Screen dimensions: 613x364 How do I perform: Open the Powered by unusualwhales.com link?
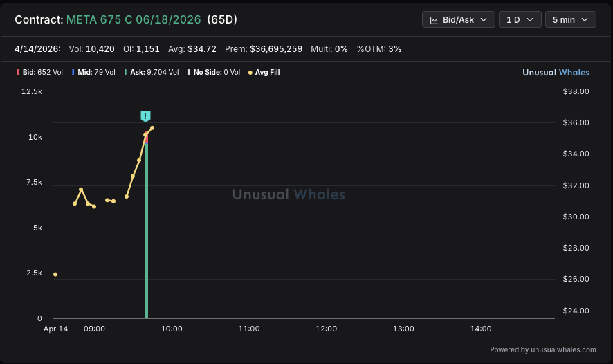pos(542,349)
